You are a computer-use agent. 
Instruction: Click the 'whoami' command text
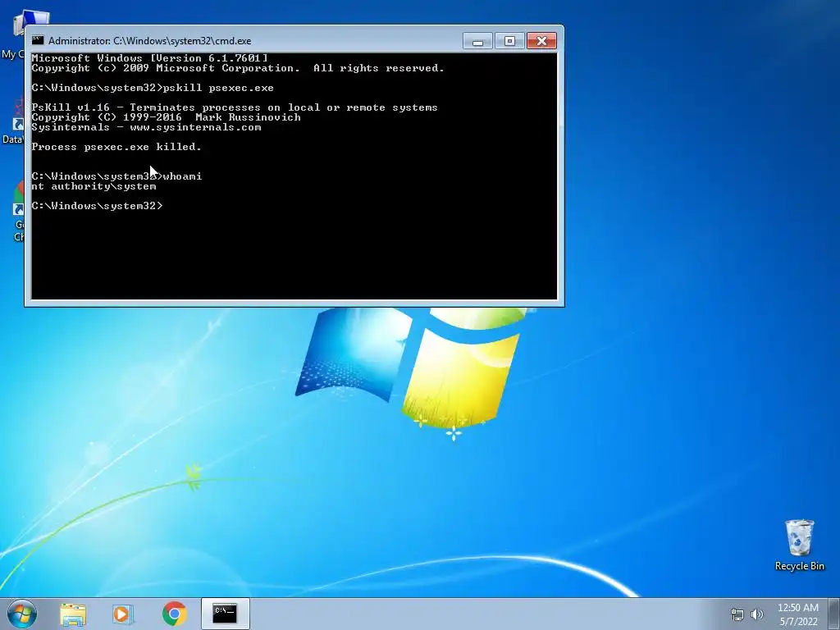pyautogui.click(x=182, y=176)
